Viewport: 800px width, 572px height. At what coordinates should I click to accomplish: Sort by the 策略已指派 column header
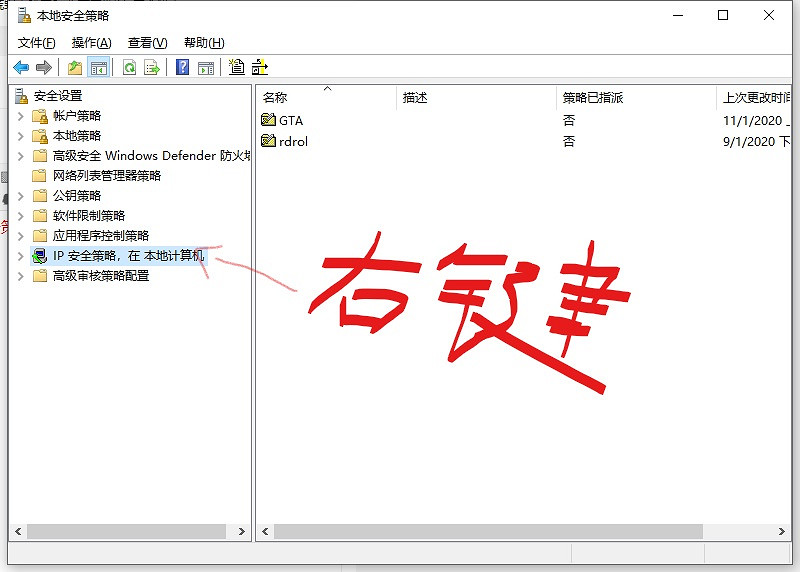[x=592, y=98]
